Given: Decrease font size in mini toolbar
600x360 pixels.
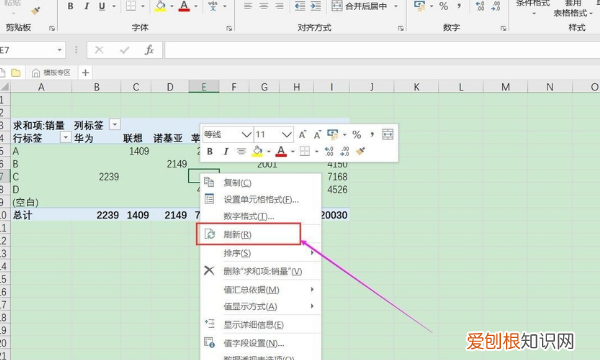Looking at the screenshot, I should tap(317, 135).
